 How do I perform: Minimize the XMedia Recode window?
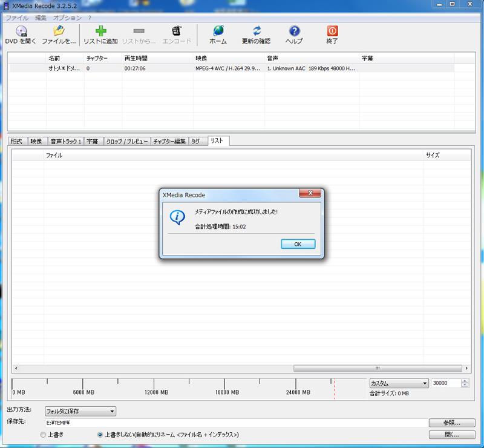(439, 4)
